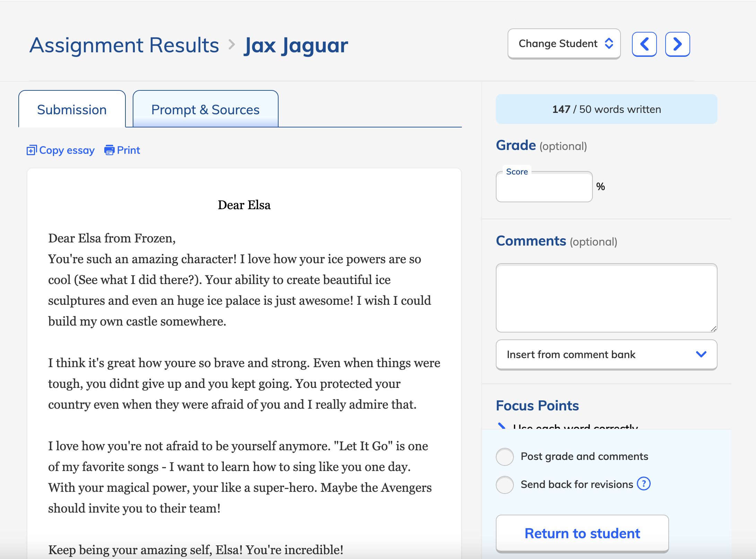
Task: Switch to the Submission tab
Action: [72, 109]
